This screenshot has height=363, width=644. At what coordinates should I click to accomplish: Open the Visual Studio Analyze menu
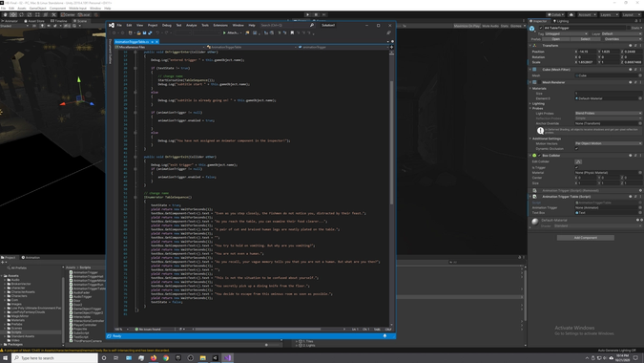pyautogui.click(x=192, y=25)
